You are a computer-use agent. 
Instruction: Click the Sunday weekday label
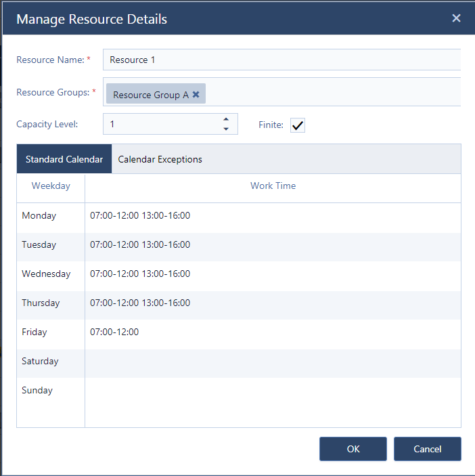point(37,391)
